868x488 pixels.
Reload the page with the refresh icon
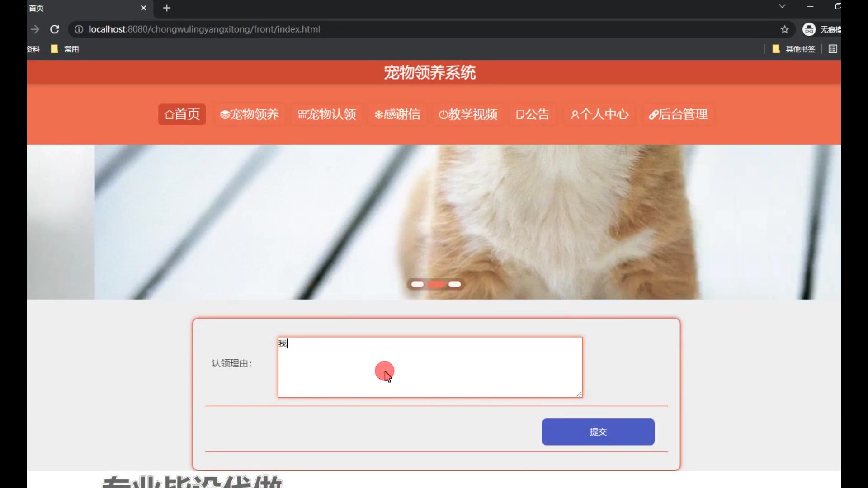[x=55, y=29]
